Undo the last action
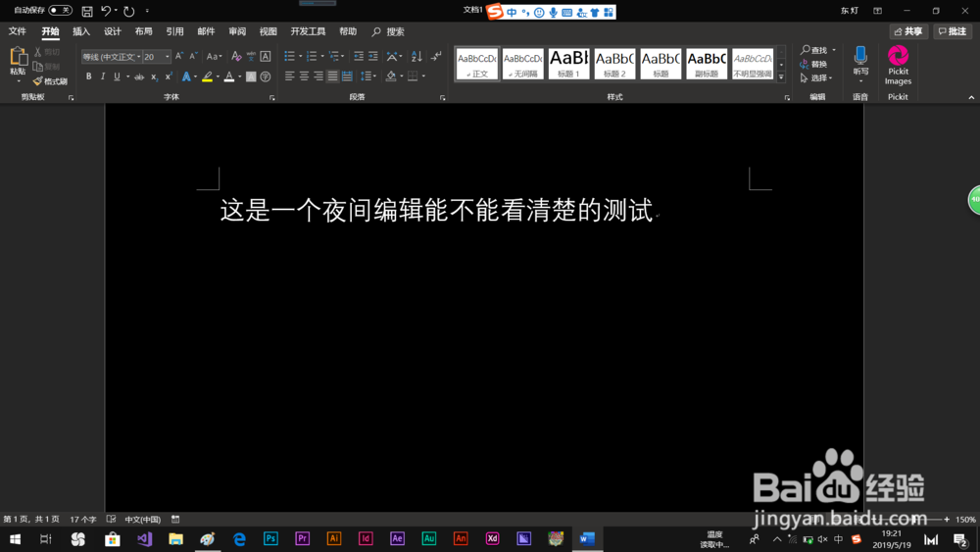 pyautogui.click(x=106, y=11)
